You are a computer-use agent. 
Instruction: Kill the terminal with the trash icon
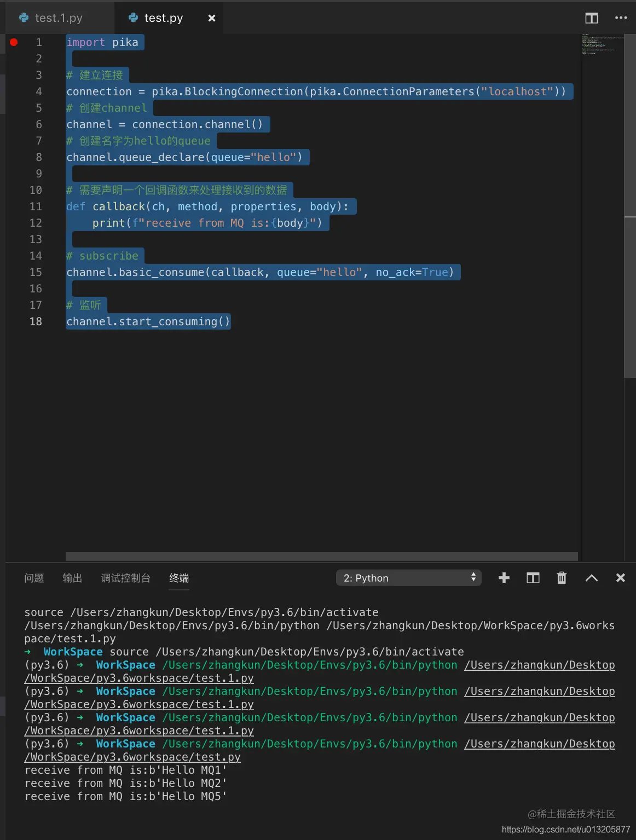pyautogui.click(x=562, y=578)
